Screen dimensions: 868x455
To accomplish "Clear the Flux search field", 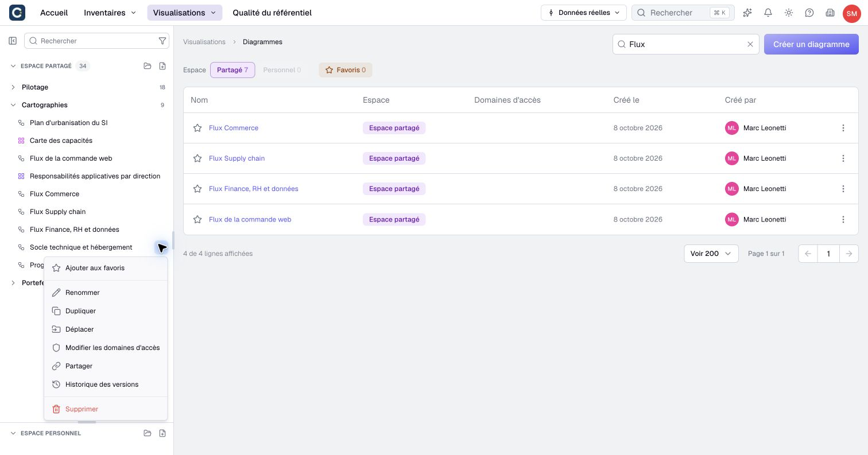I will click(750, 44).
